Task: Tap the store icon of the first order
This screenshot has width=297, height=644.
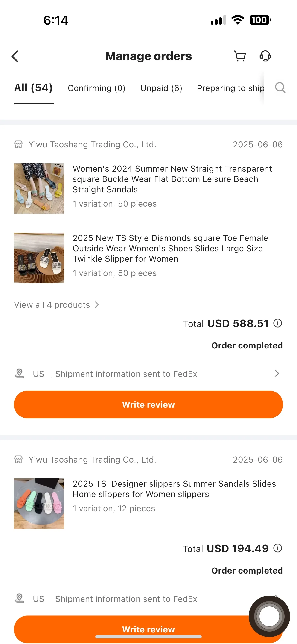Action: (x=18, y=144)
